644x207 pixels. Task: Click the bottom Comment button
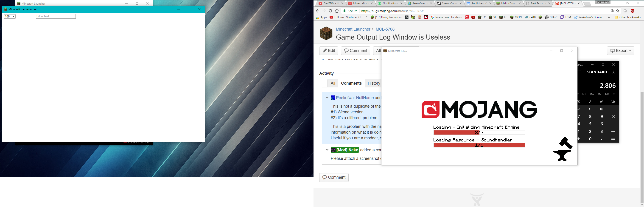334,177
